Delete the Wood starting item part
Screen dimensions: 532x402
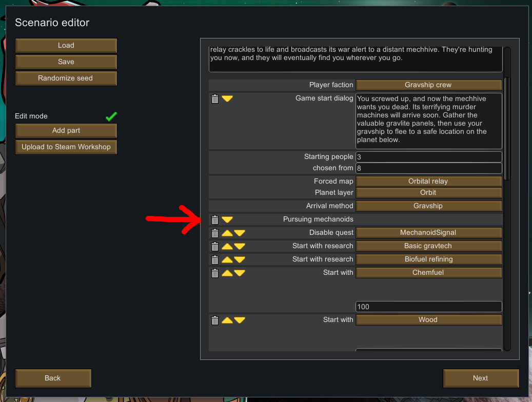tap(215, 320)
